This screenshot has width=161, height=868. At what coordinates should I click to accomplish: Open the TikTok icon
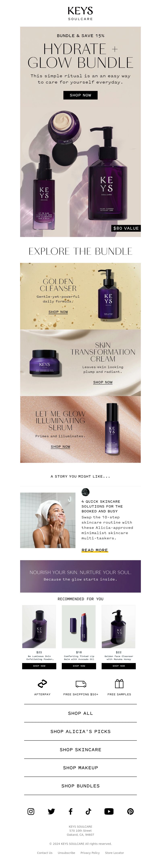pyautogui.click(x=88, y=811)
